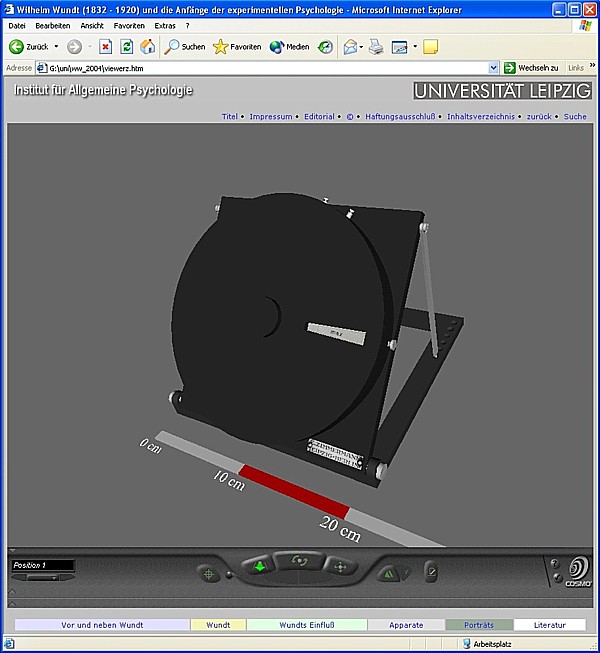
Task: Click the Zurück back arrow icon
Action: [16, 47]
